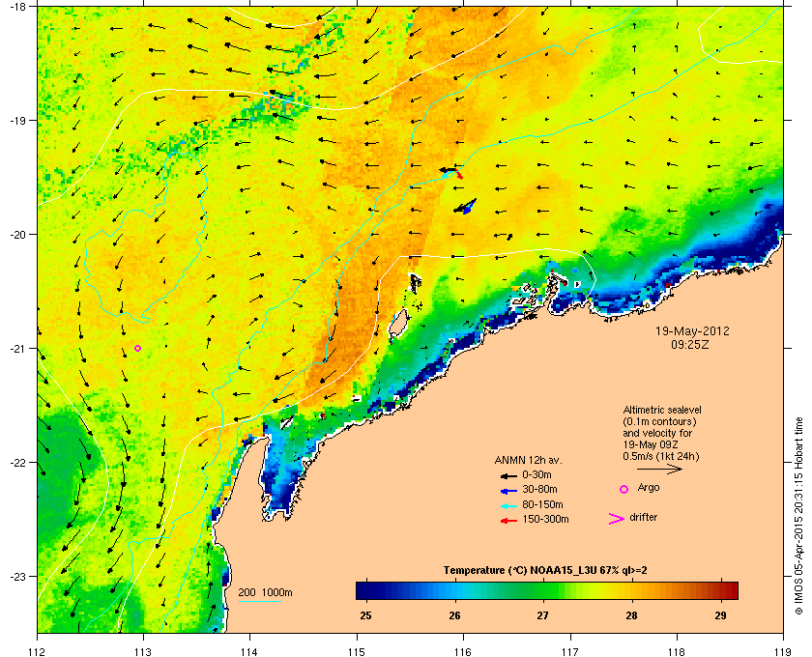The image size is (812, 657).
Task: Click the 'ANMN 12h av.' legend heading
Action: (528, 460)
